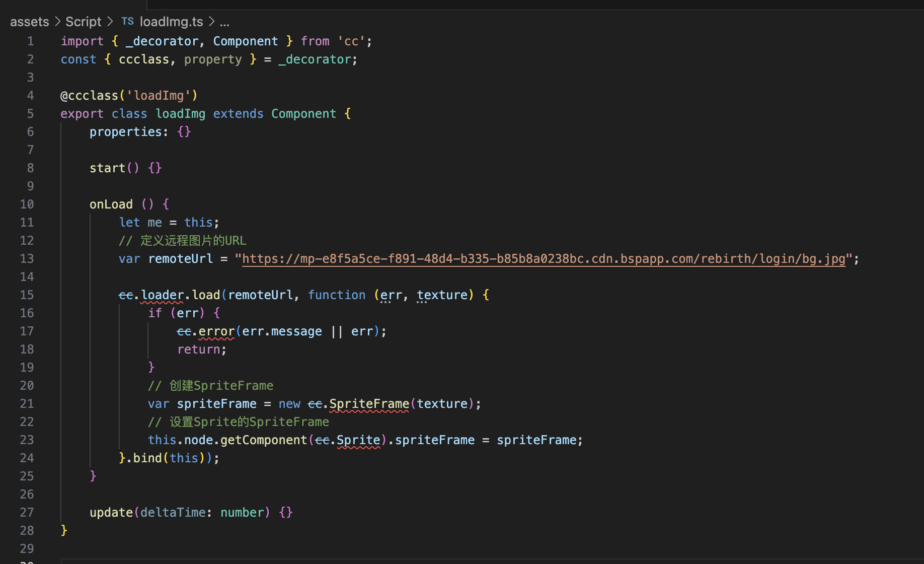Click the "deltaTime" parameter

click(173, 513)
